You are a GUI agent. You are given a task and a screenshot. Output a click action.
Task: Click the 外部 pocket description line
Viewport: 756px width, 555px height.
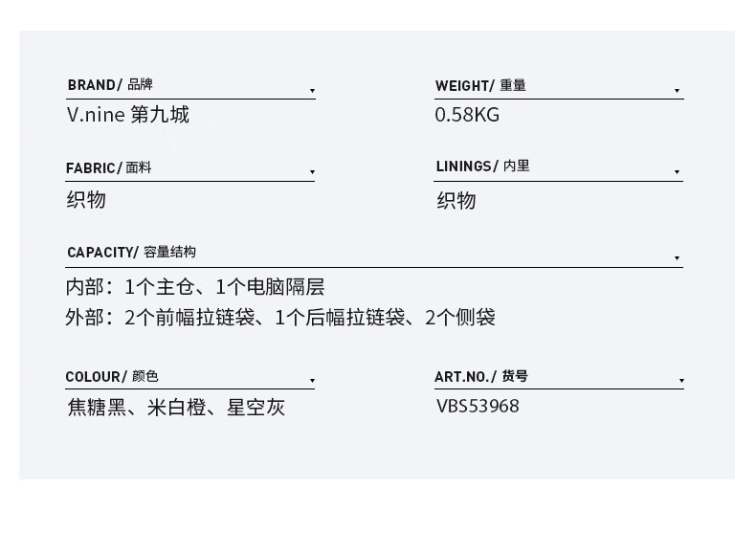pos(280,318)
